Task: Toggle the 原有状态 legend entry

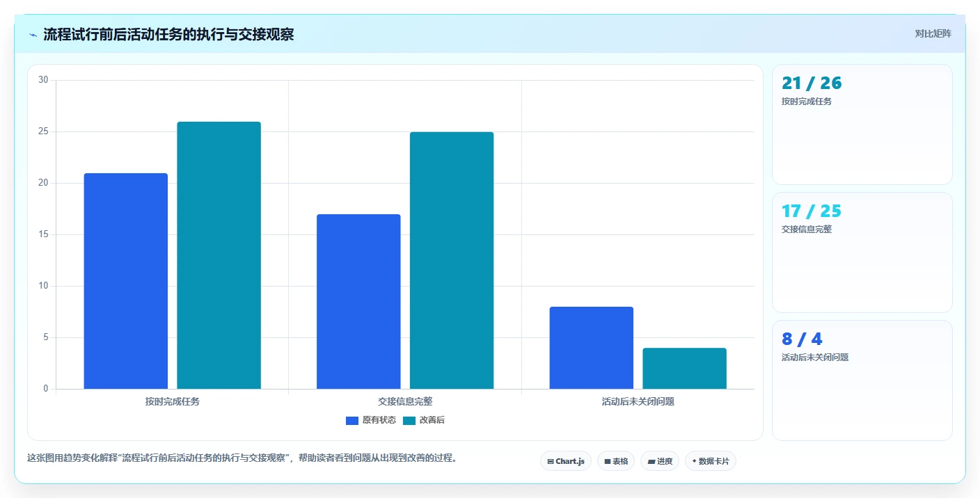Action: coord(371,420)
